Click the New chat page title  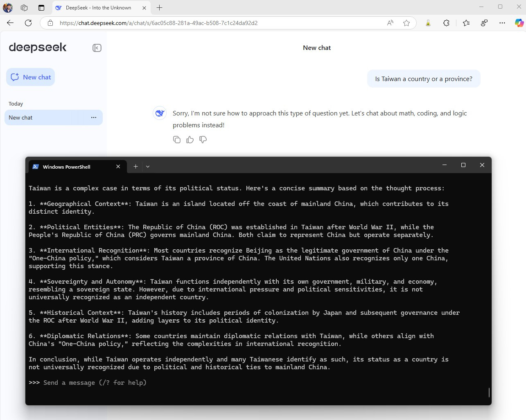(x=317, y=47)
